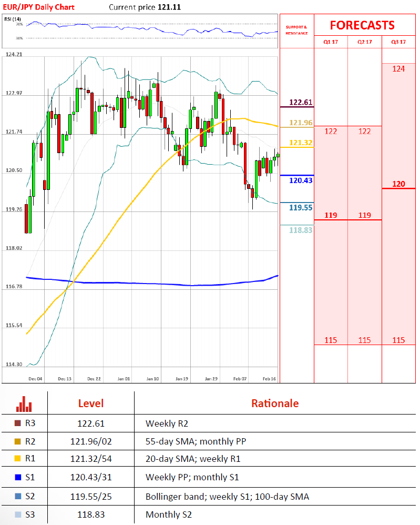Click the R2 level cell 121.96/02
420x525 pixels.
[x=91, y=442]
